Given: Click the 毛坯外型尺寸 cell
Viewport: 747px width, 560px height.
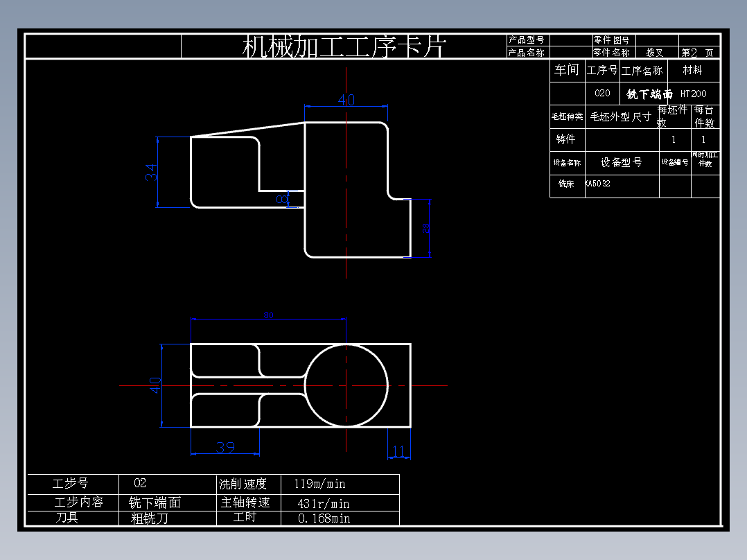Looking at the screenshot, I should tap(621, 116).
